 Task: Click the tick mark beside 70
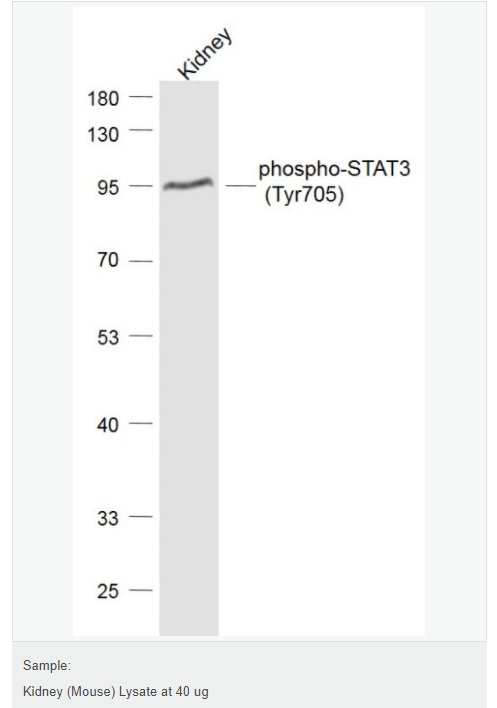(x=141, y=261)
